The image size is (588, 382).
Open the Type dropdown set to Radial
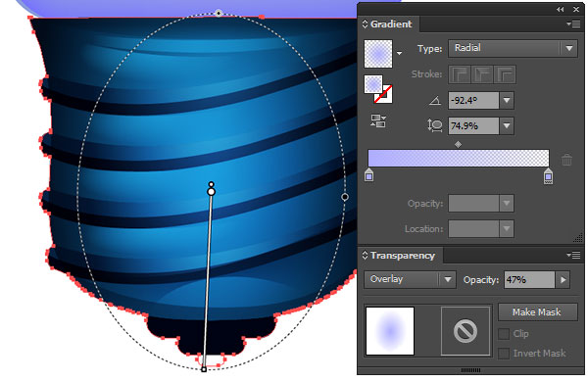[513, 48]
